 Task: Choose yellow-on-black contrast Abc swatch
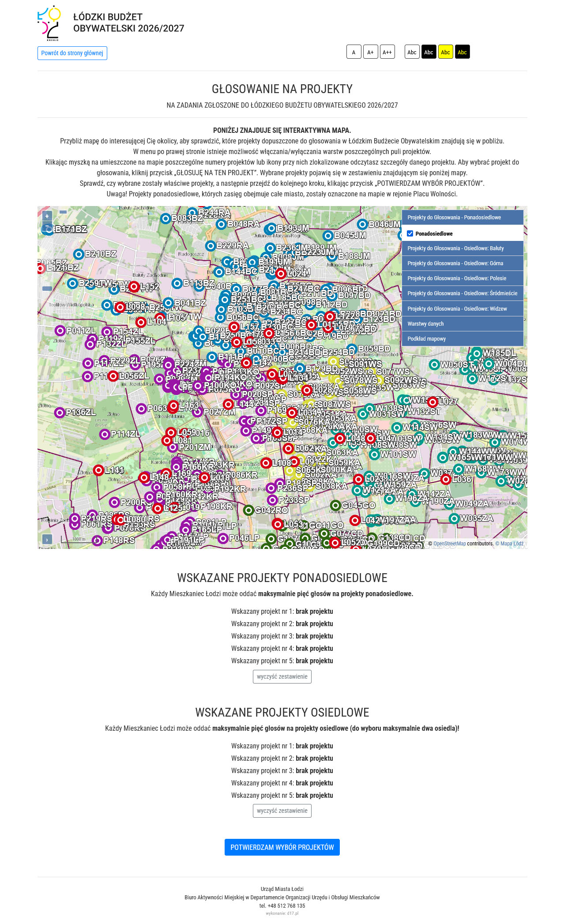pos(462,52)
